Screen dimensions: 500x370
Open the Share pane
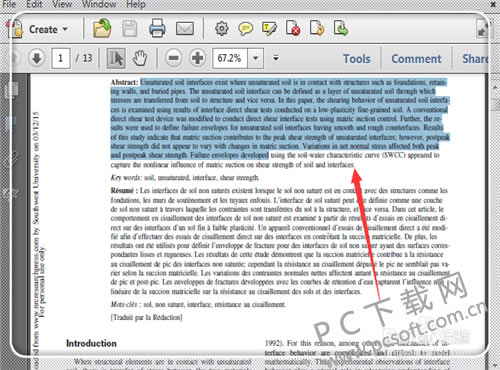pos(475,59)
